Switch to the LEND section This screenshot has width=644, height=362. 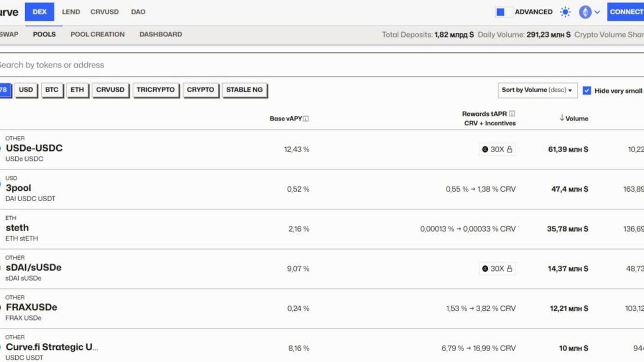(71, 12)
